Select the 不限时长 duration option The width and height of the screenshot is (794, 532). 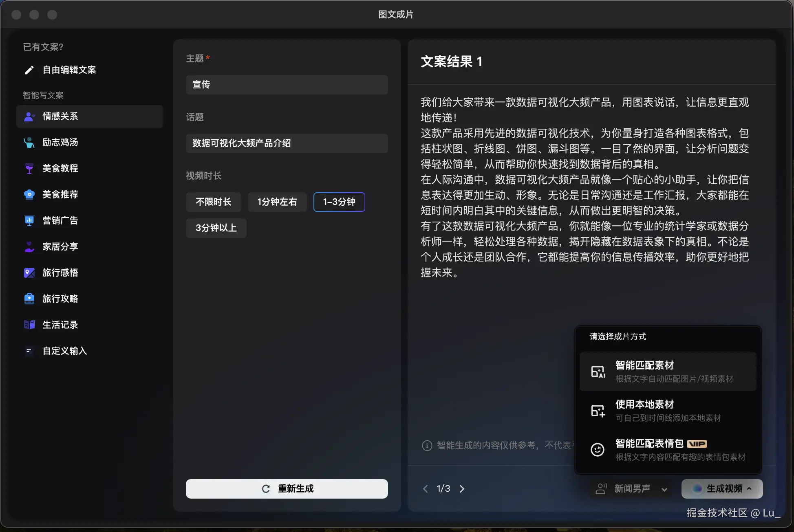point(213,202)
